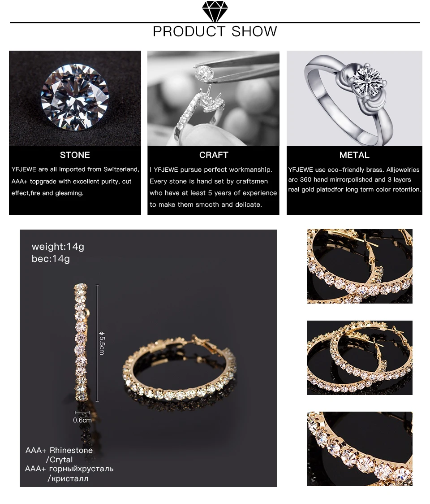
Task: Open the top close-up earring thumbnail
Action: click(360, 266)
